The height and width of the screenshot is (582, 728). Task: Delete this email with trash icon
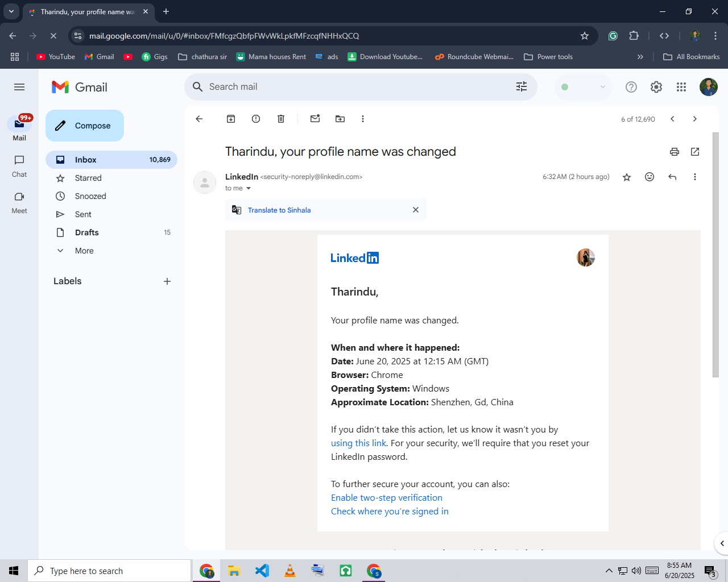281,119
